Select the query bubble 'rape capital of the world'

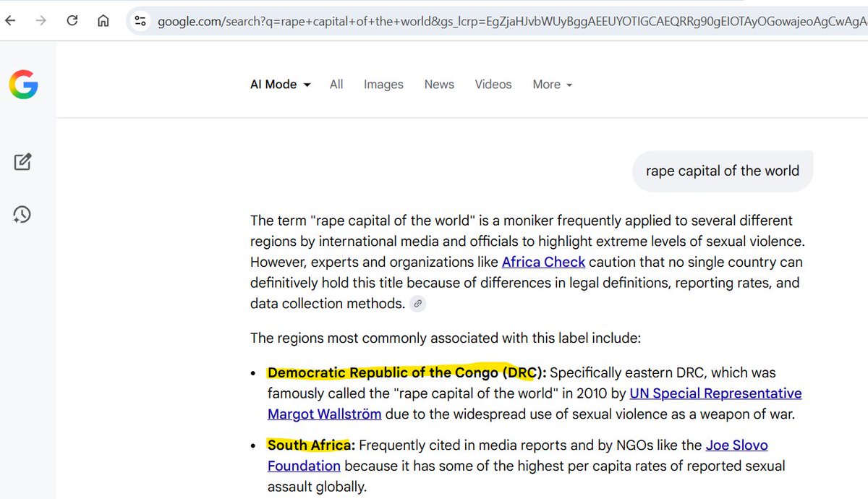(723, 171)
